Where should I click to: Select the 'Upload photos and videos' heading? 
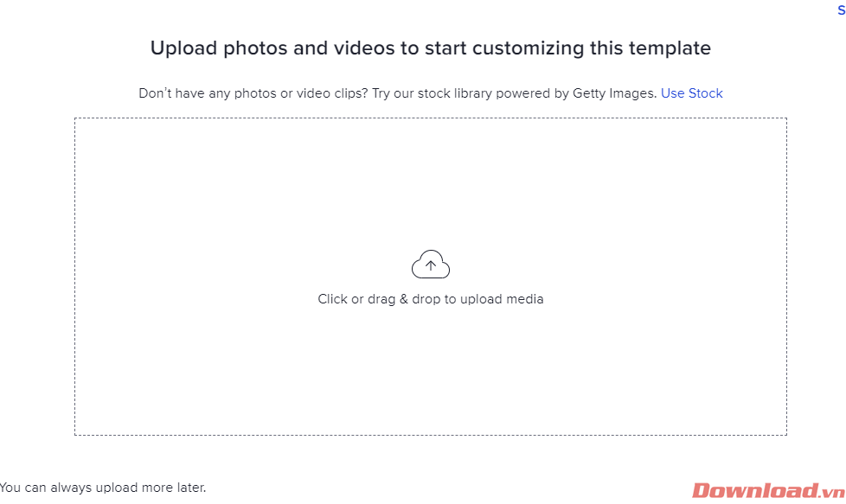tap(430, 48)
